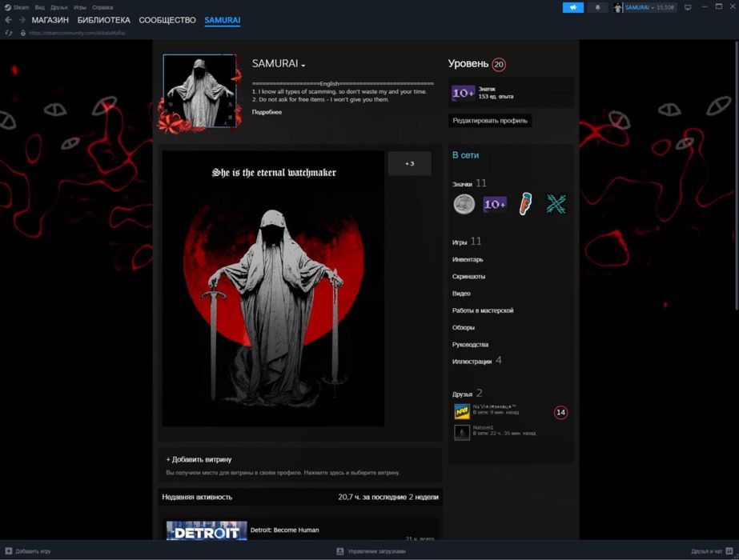Open Обзоры link
The width and height of the screenshot is (739, 560).
tap(464, 327)
